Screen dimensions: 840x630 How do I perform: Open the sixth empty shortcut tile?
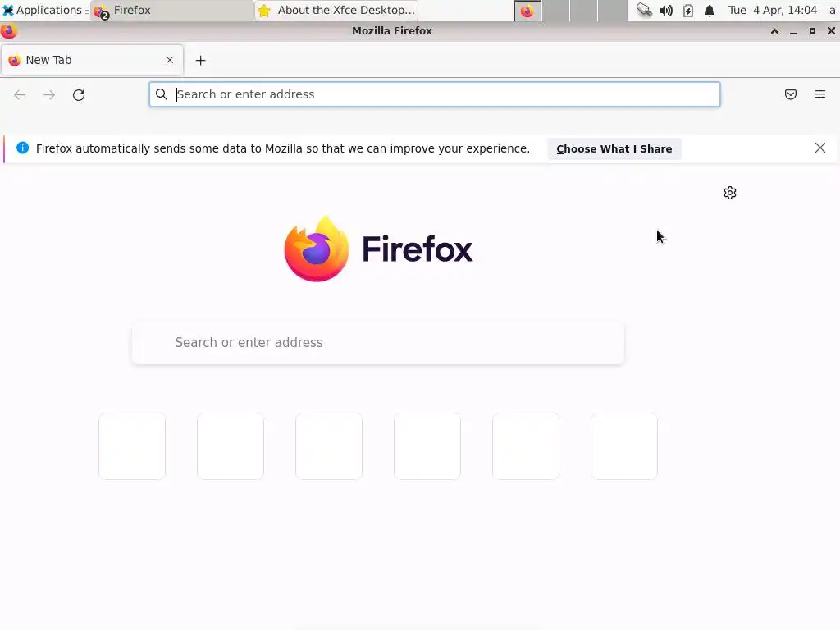(x=624, y=446)
